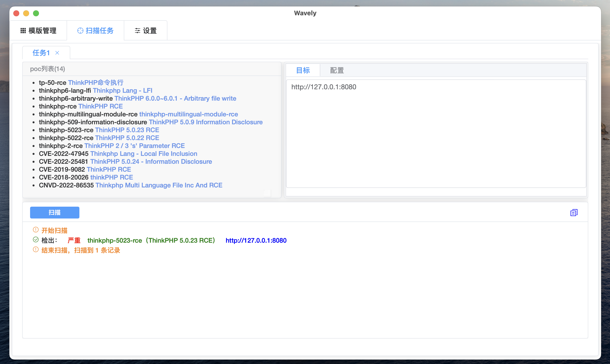Click the copy scan results icon
The height and width of the screenshot is (364, 610).
pyautogui.click(x=574, y=212)
